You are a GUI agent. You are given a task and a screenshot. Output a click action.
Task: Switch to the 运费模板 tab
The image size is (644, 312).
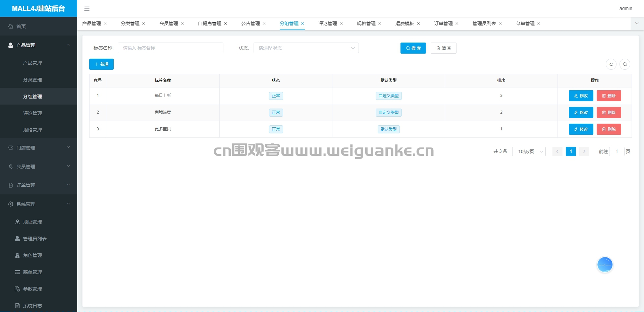[x=405, y=23]
